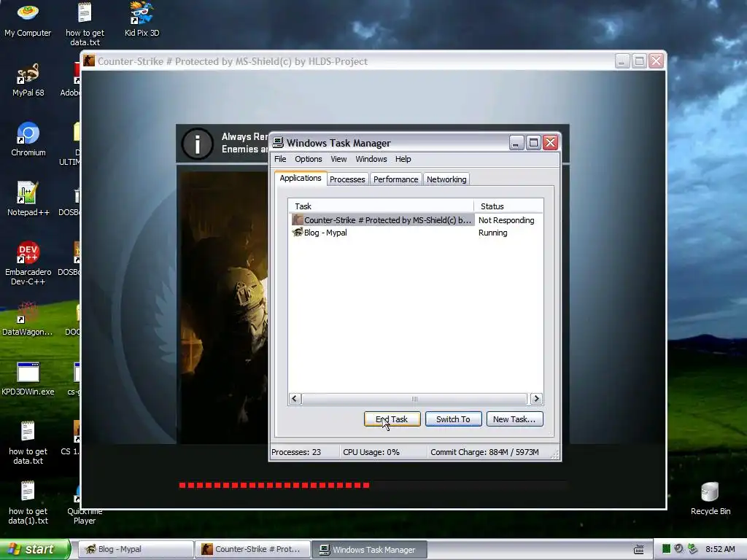The width and height of the screenshot is (747, 560).
Task: Open the Options menu
Action: pyautogui.click(x=309, y=159)
